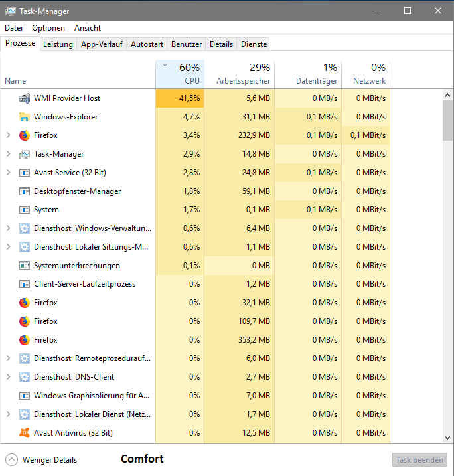This screenshot has width=454, height=476.
Task: Click the Diensthost: Windows-Verwaltun... gear icon
Action: [25, 228]
